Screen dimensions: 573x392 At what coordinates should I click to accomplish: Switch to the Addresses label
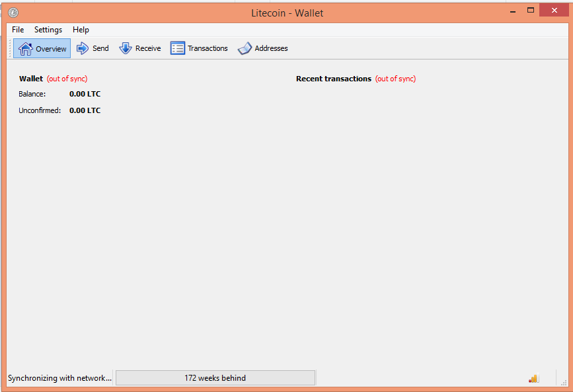point(271,48)
